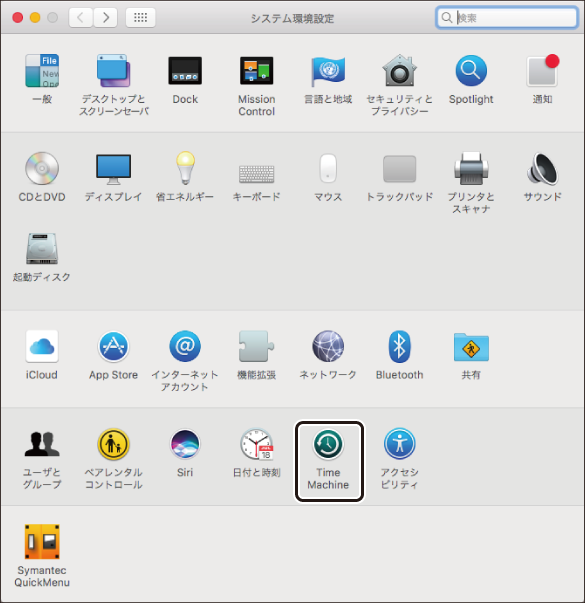This screenshot has height=603, width=585.
Task: Open the ネットワーク network pane
Action: coord(328,346)
